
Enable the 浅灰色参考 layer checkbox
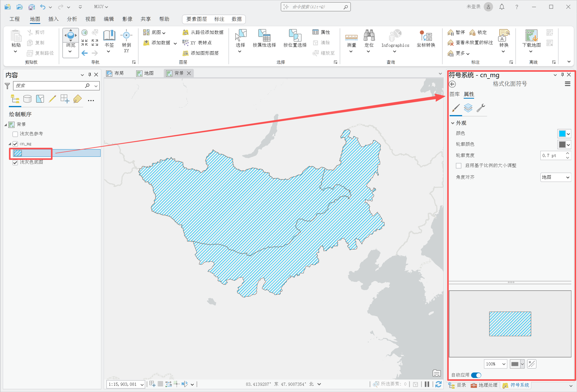click(x=15, y=134)
